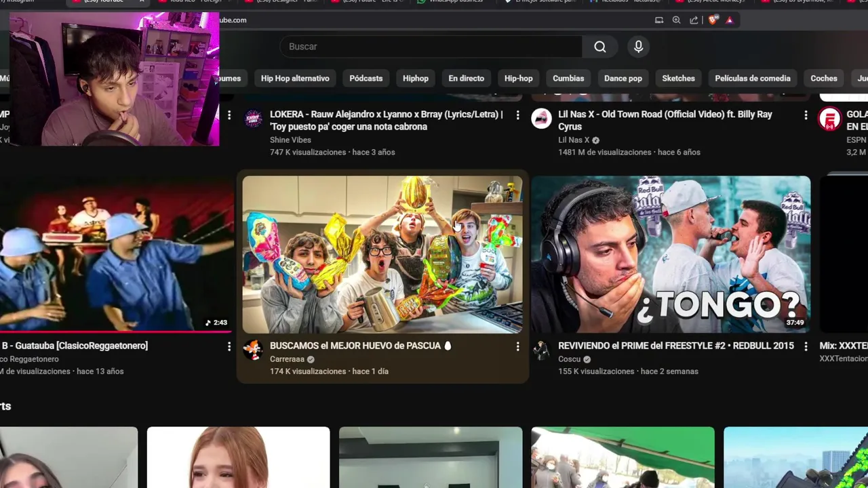Open Coscu channel avatar
The width and height of the screenshot is (868, 488).
[541, 350]
